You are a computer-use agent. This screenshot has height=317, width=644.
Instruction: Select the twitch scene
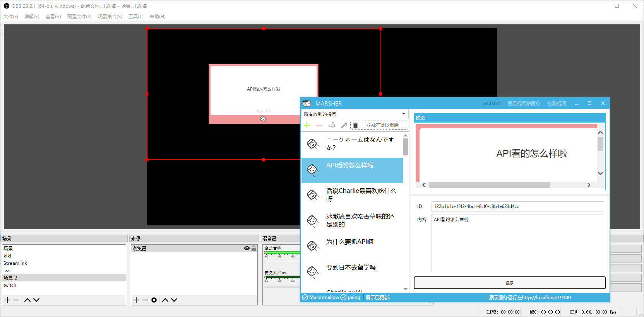pos(63,285)
